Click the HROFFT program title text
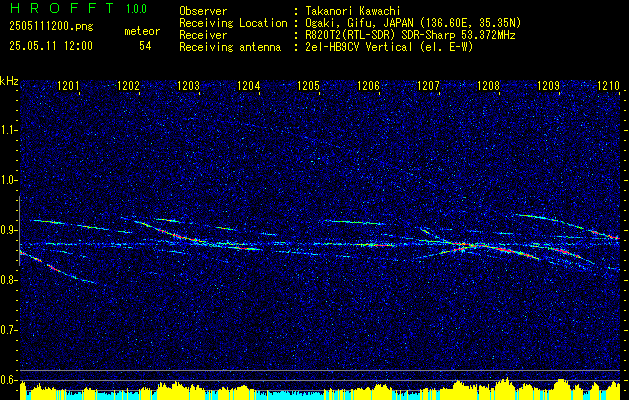Viewport: 629px width, 400px height. 62,8
